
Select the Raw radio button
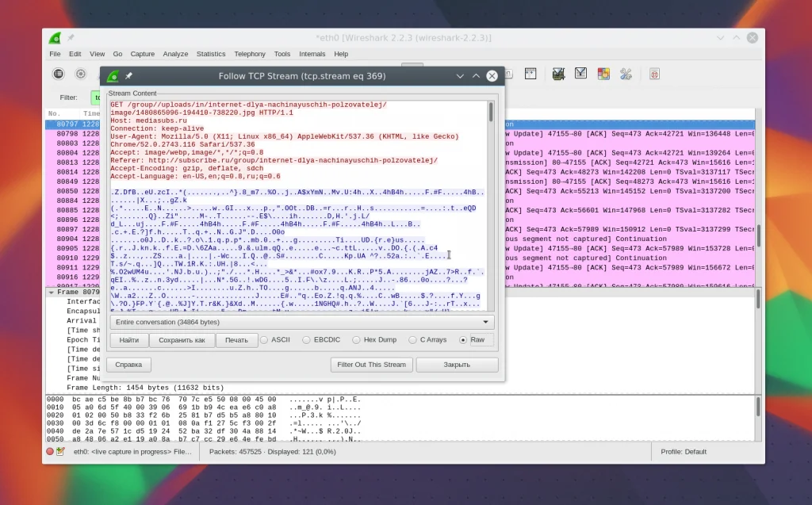coord(463,340)
